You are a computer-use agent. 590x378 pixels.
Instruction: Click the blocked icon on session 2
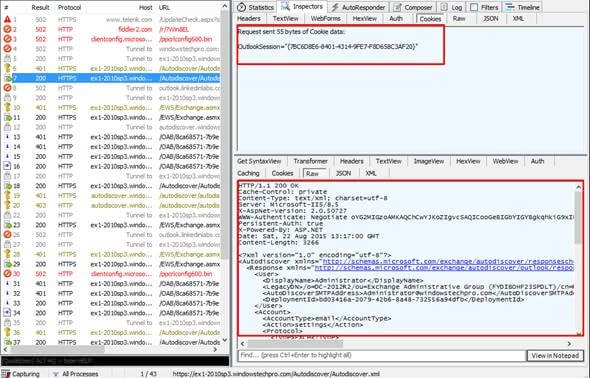tap(7, 29)
